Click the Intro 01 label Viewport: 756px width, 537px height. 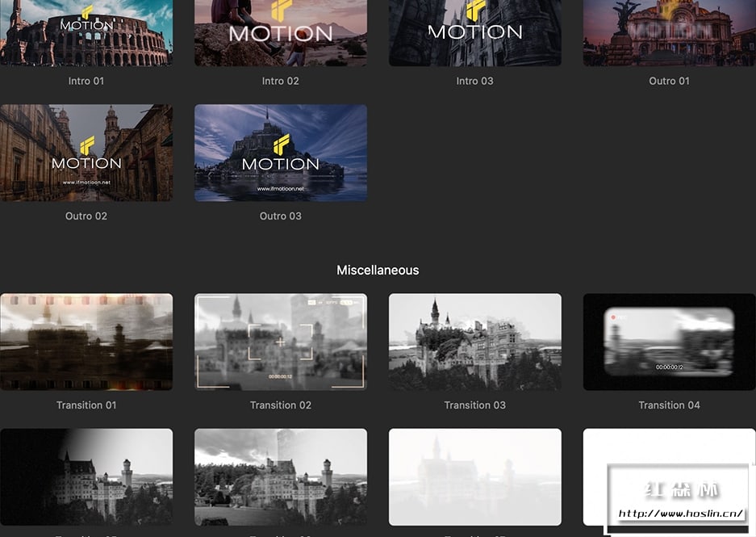[86, 81]
